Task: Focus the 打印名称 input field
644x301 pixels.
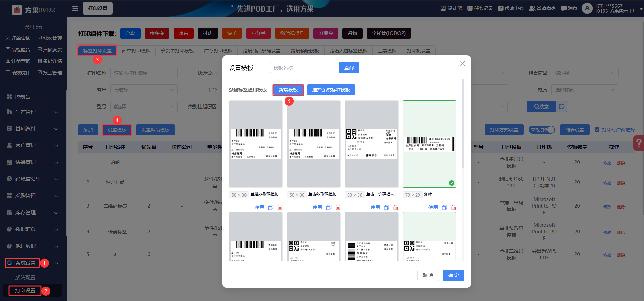Action: pyautogui.click(x=144, y=73)
